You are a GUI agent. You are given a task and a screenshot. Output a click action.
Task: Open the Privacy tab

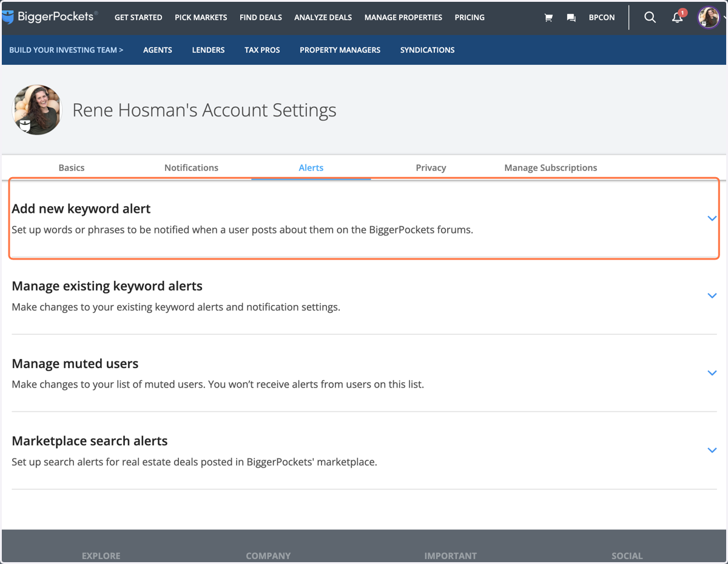(431, 167)
